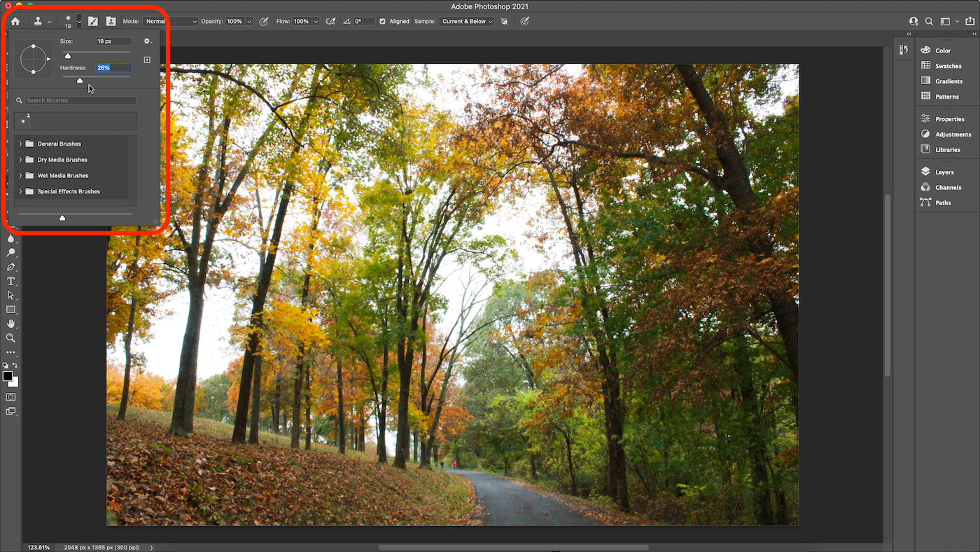980x552 pixels.
Task: Expand the Wet Media Brushes folder
Action: tap(20, 176)
